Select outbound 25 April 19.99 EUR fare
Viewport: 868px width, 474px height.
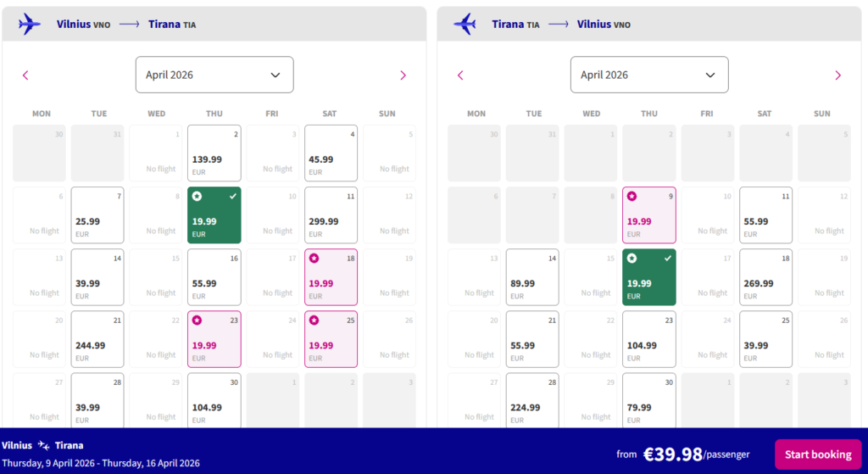click(331, 339)
